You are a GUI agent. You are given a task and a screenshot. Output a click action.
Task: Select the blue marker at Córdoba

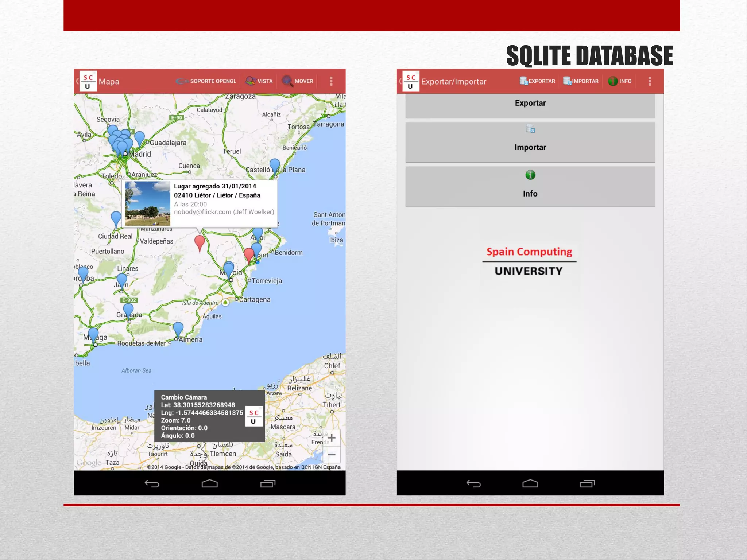tap(83, 274)
